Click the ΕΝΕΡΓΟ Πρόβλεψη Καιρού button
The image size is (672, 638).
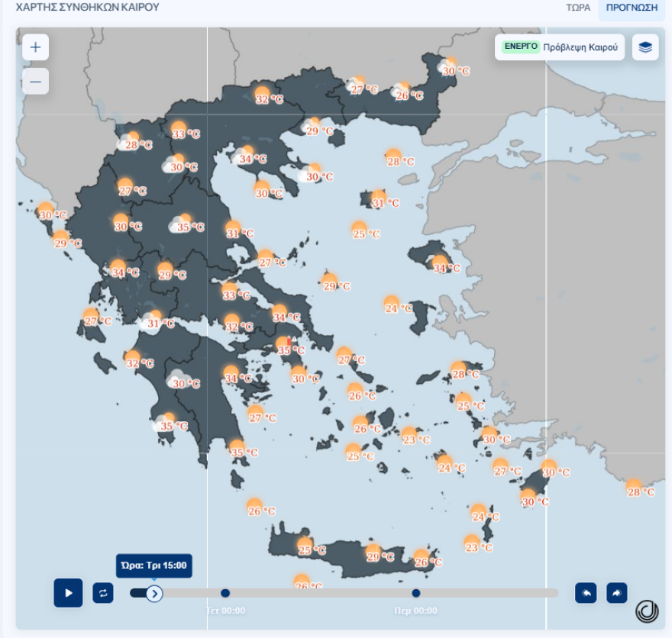coord(560,47)
